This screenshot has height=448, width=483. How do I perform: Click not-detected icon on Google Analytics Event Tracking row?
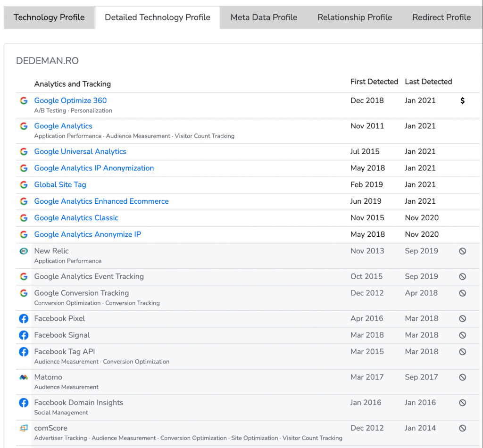click(x=462, y=277)
